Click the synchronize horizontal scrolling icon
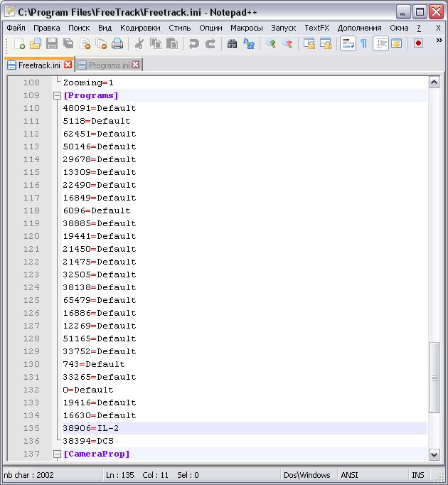The width and height of the screenshot is (448, 485). tap(326, 43)
